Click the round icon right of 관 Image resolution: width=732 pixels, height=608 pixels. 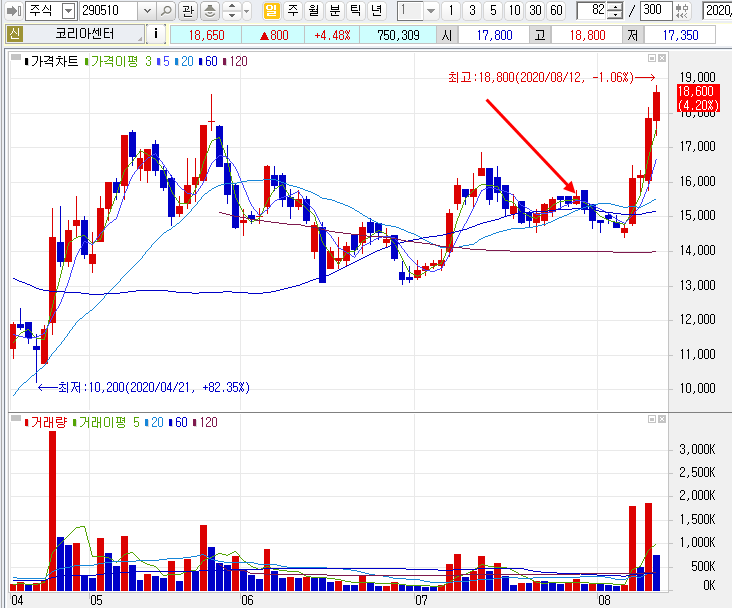click(x=210, y=10)
